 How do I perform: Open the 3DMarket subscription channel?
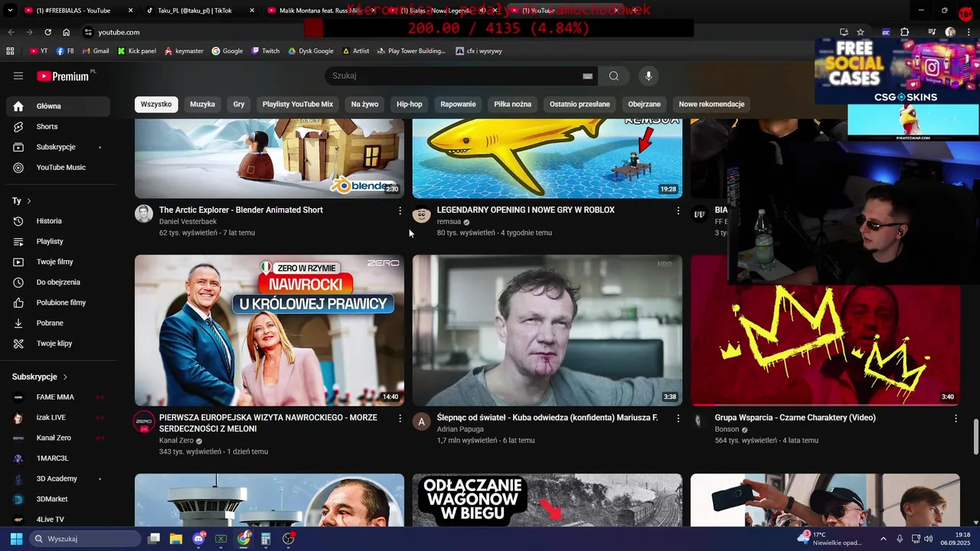58,499
